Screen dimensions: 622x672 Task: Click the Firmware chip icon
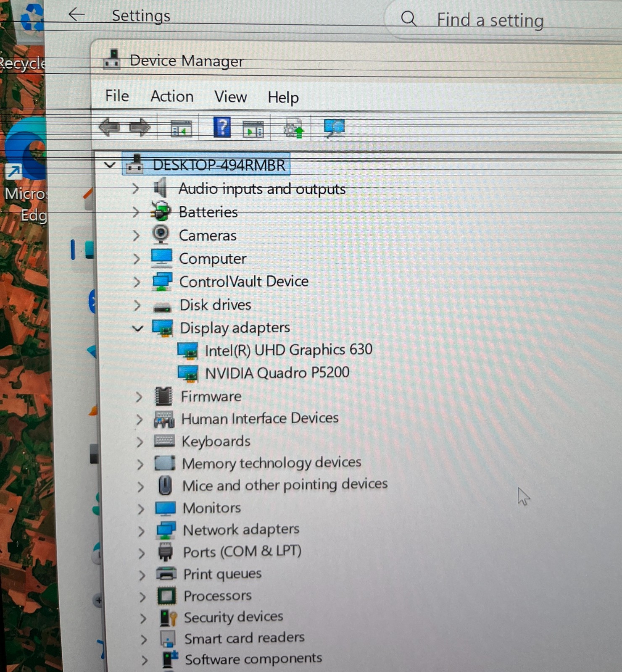[x=163, y=396]
